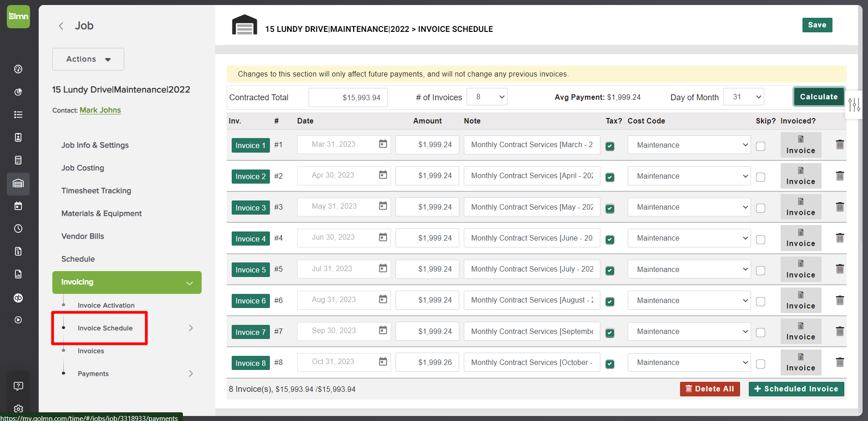The image size is (868, 421).
Task: Edit the Invoice 2 note field
Action: pyautogui.click(x=532, y=176)
